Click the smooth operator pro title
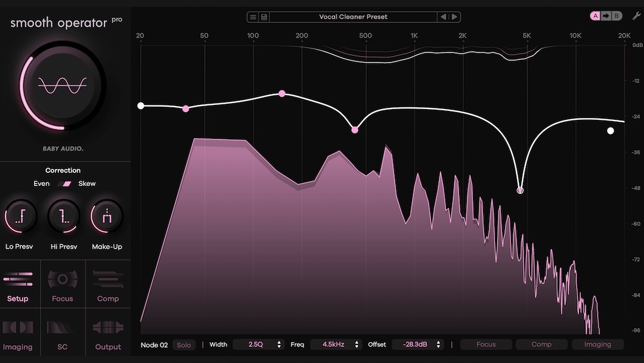This screenshot has width=644, height=363. pyautogui.click(x=66, y=23)
